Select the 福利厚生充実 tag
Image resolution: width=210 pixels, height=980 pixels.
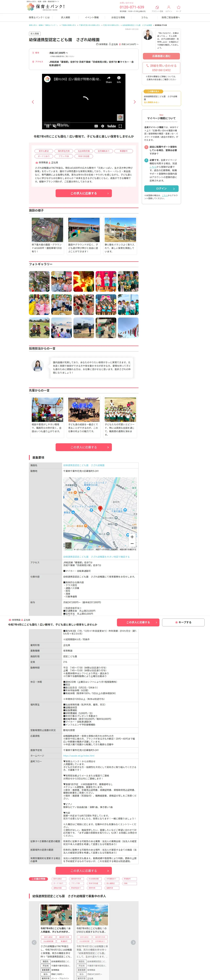click(x=64, y=151)
